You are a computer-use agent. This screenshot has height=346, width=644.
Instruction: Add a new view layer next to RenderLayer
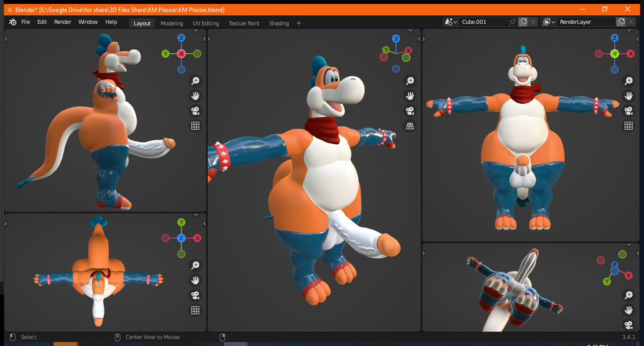[620, 22]
